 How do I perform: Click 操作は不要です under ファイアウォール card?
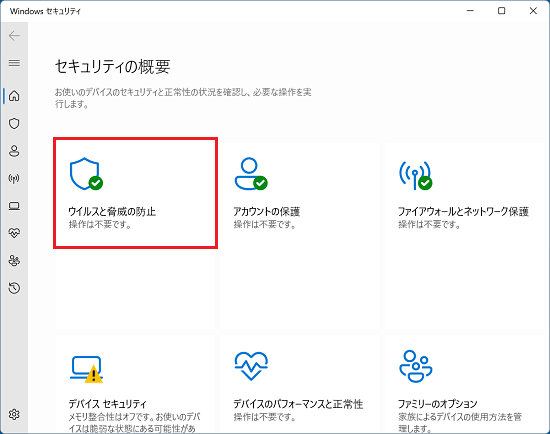click(x=429, y=224)
